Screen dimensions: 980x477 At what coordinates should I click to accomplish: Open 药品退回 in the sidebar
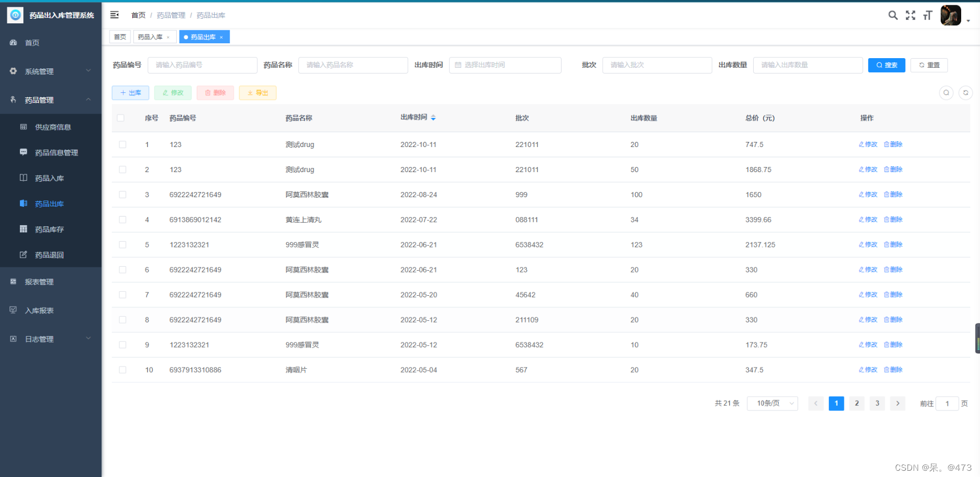pos(51,255)
